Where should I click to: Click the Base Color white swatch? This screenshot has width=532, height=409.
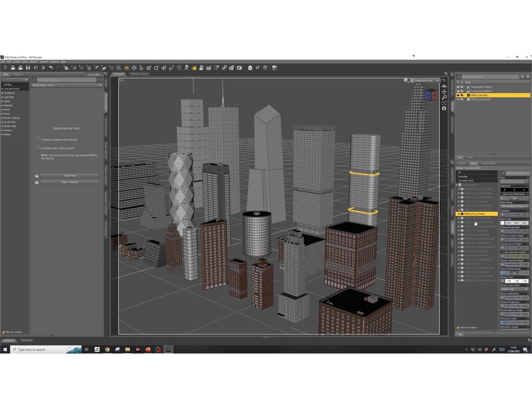tap(502, 223)
